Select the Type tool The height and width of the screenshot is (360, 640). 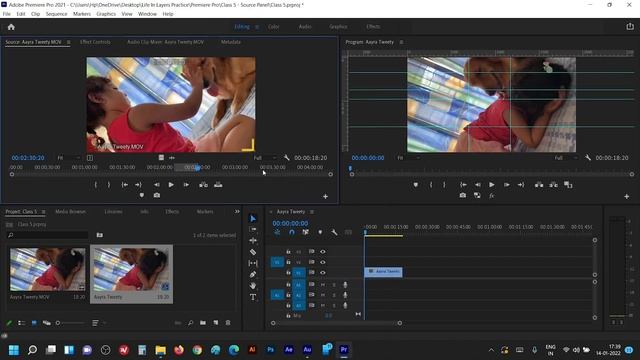[x=253, y=297]
